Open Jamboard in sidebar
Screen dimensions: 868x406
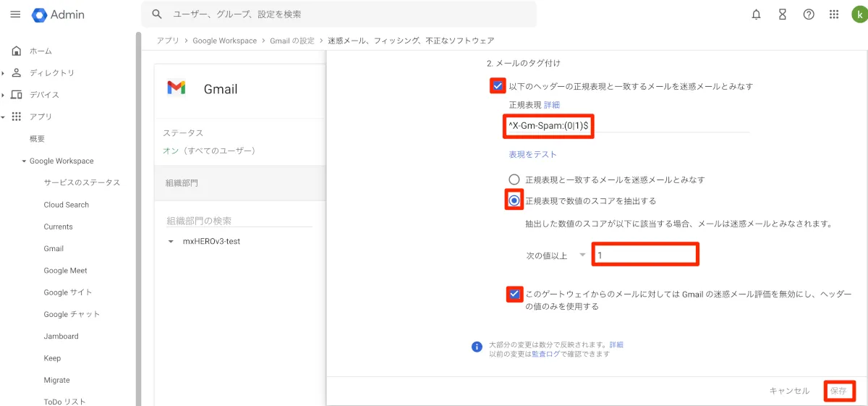(61, 337)
